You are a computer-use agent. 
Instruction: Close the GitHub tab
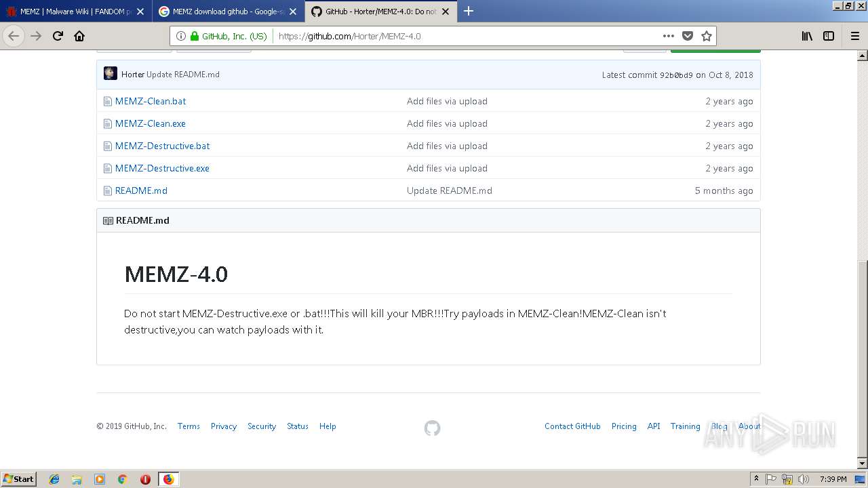[446, 12]
